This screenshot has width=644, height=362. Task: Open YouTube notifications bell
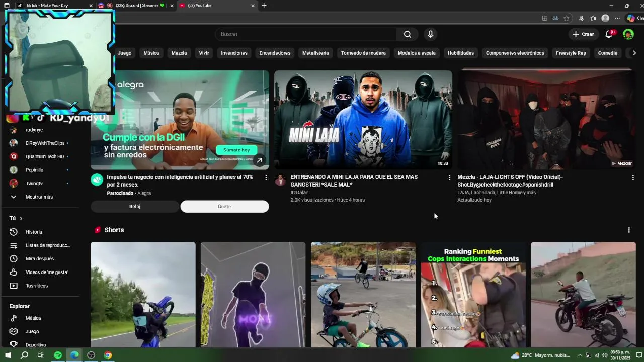pyautogui.click(x=609, y=34)
